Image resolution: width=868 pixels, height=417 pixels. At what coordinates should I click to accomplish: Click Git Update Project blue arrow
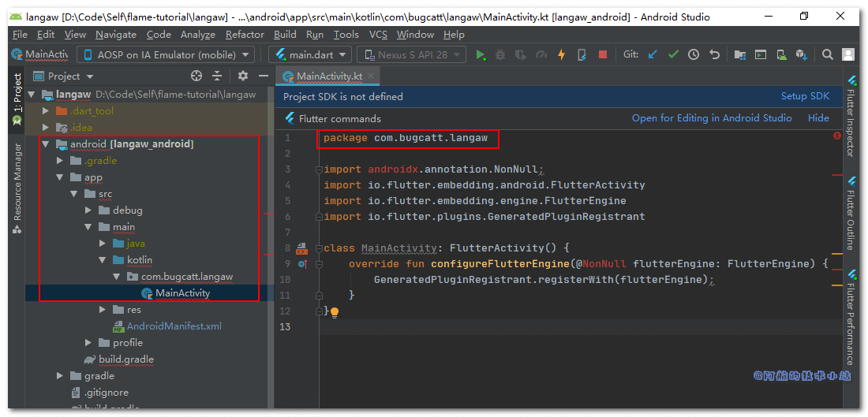tap(653, 54)
